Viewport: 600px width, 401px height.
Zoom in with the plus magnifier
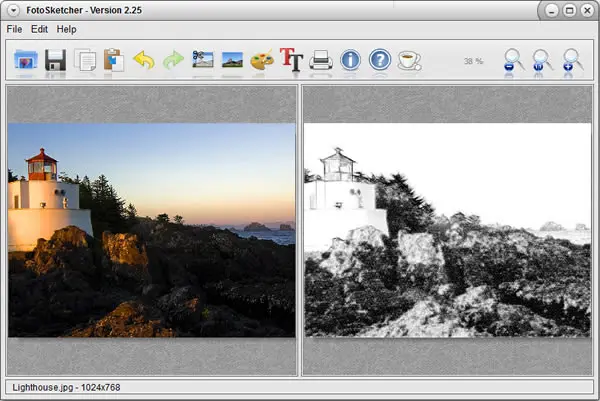(572, 60)
